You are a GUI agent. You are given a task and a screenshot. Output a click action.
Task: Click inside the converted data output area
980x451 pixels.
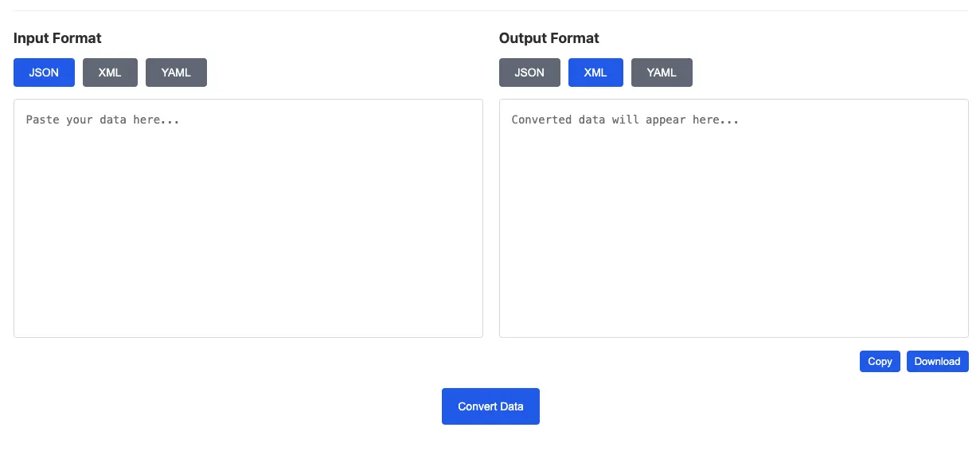point(733,218)
